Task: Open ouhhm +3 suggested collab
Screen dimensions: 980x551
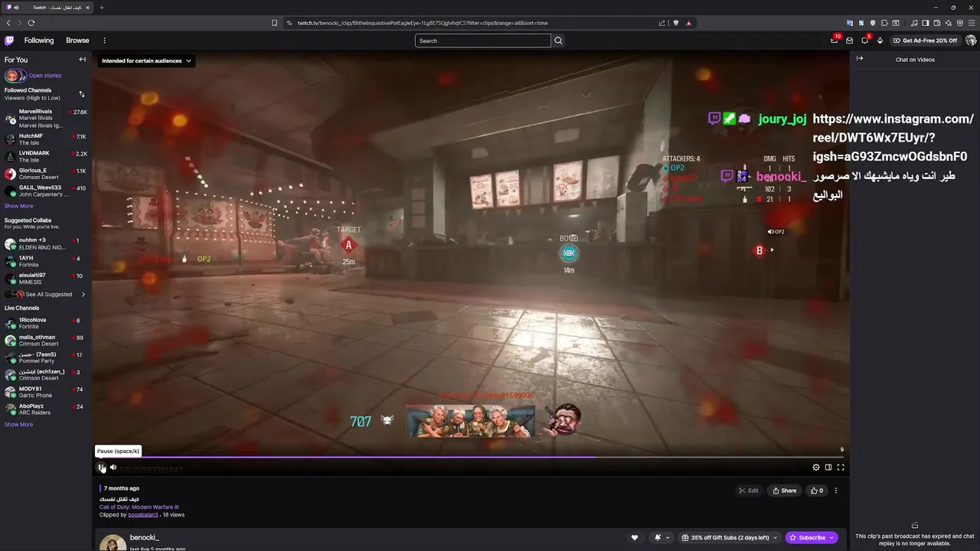Action: coord(46,244)
